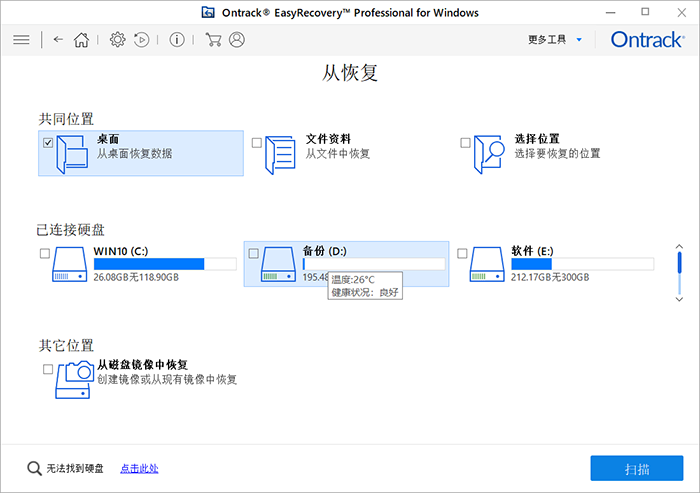Click the 扫描 scan button

coord(637,468)
